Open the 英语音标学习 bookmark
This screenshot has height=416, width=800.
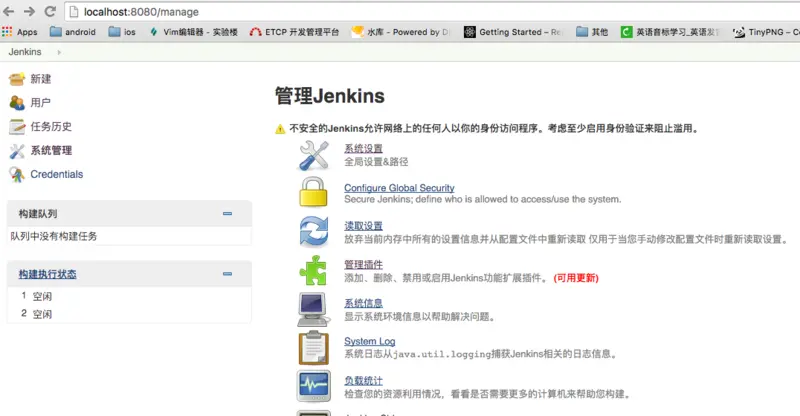pyautogui.click(x=670, y=32)
